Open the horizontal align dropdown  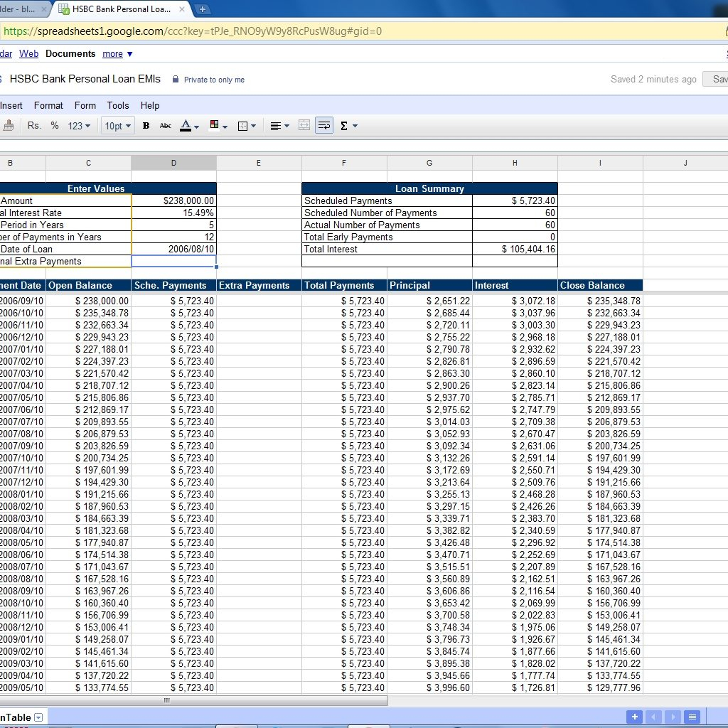pyautogui.click(x=279, y=126)
